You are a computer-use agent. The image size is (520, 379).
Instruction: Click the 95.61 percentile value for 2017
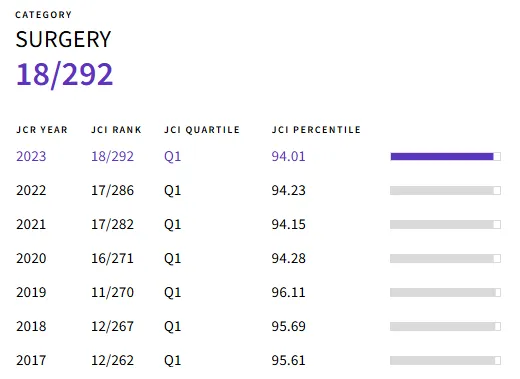pos(288,360)
